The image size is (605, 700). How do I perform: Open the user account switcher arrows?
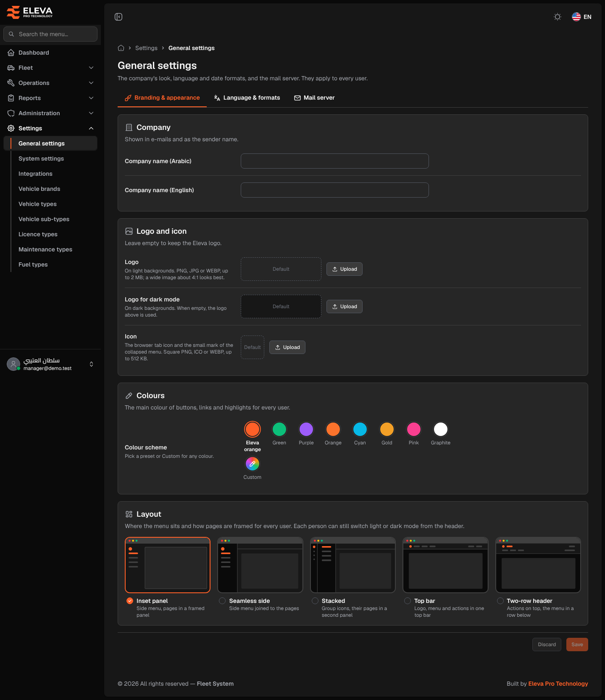[92, 364]
